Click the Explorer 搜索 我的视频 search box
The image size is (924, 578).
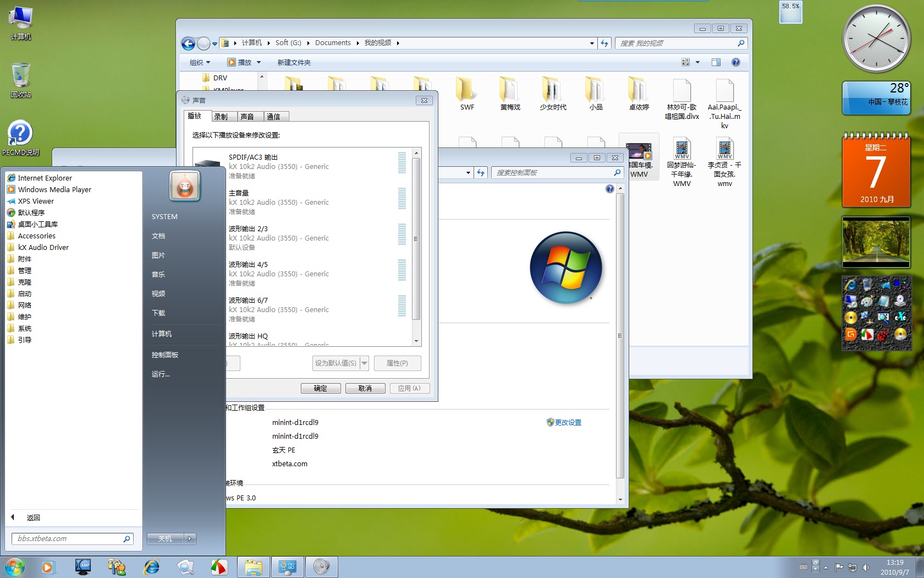click(x=681, y=43)
